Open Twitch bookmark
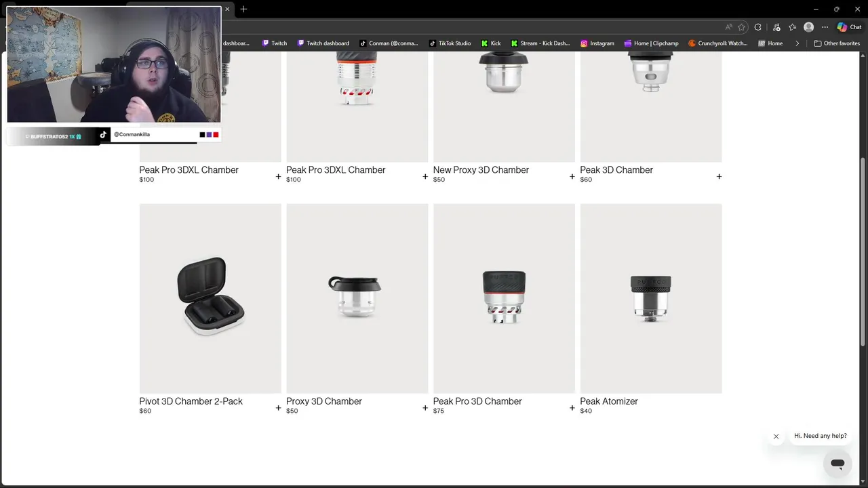 (x=275, y=43)
